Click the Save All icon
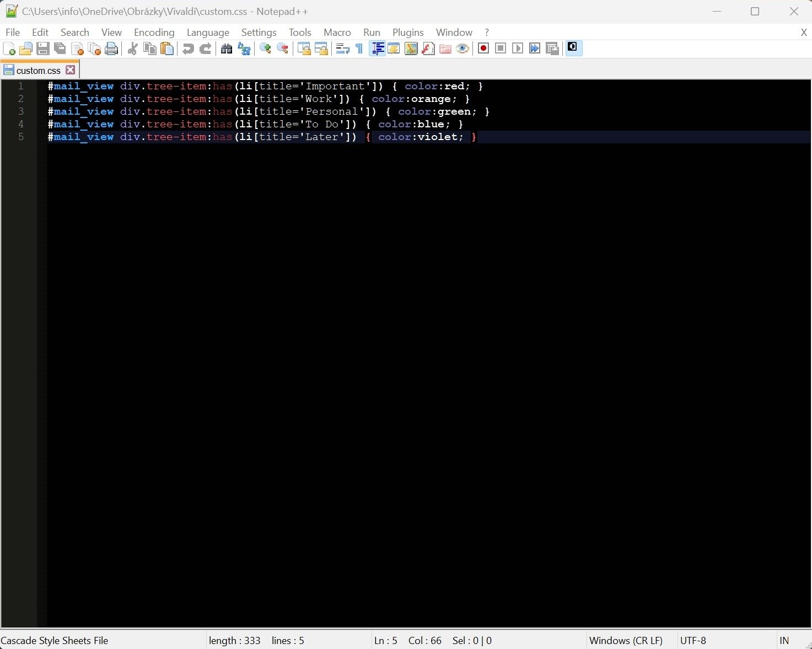The width and height of the screenshot is (812, 649). 60,49
